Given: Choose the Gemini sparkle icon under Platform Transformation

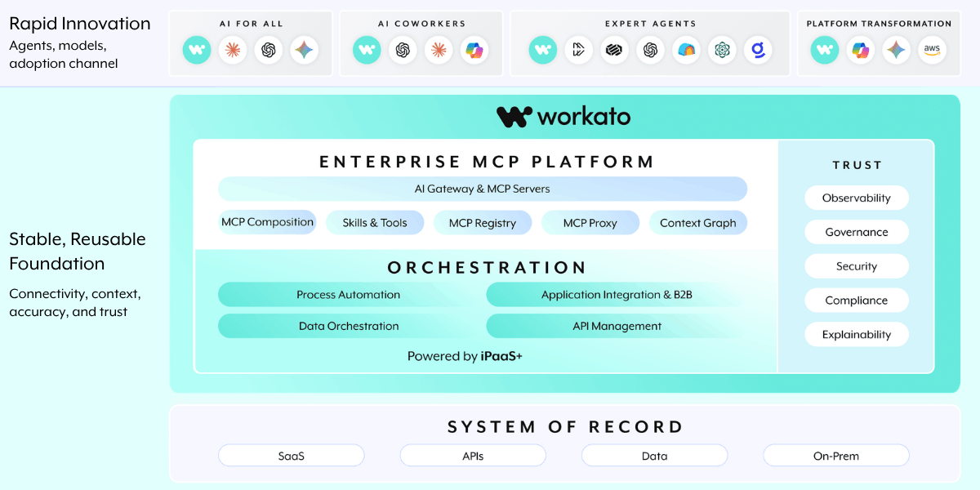Looking at the screenshot, I should tap(897, 51).
